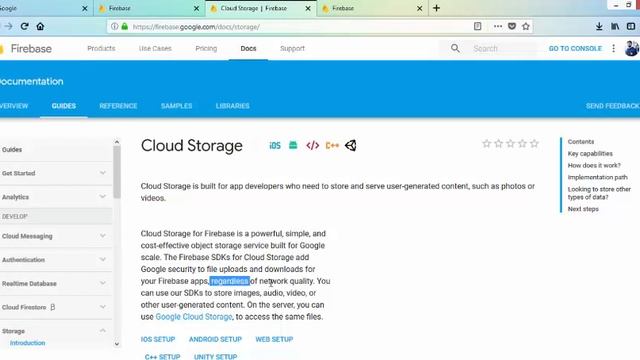This screenshot has width=640, height=360.
Task: Switch to the Samples tab
Action: (176, 106)
